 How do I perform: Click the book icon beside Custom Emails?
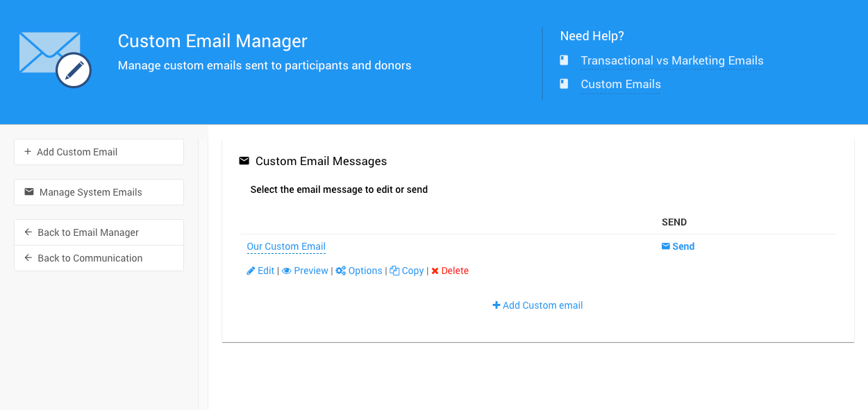(x=564, y=84)
